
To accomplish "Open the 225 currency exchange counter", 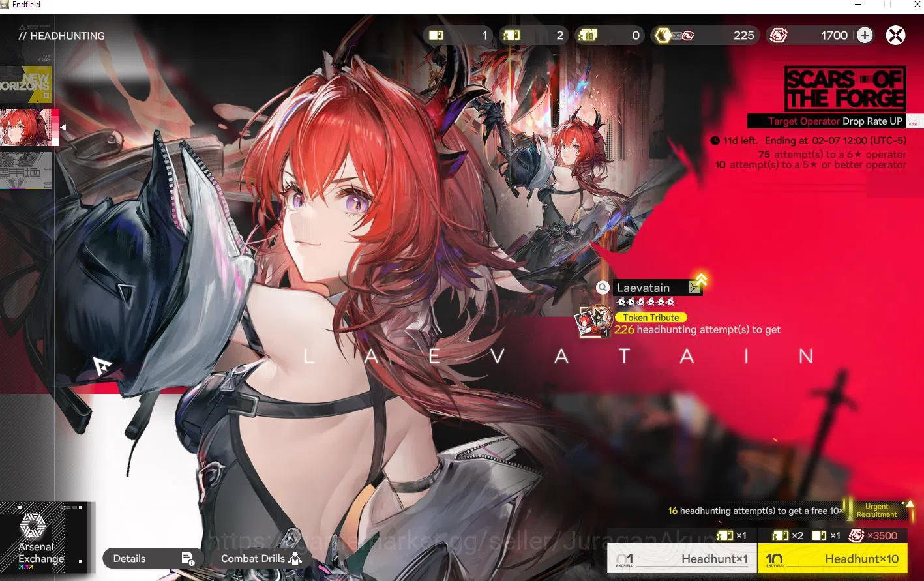I will tap(706, 35).
